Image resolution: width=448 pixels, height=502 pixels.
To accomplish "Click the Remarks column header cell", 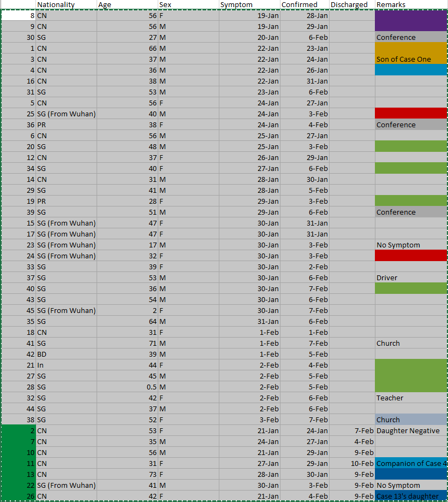I will click(411, 4).
